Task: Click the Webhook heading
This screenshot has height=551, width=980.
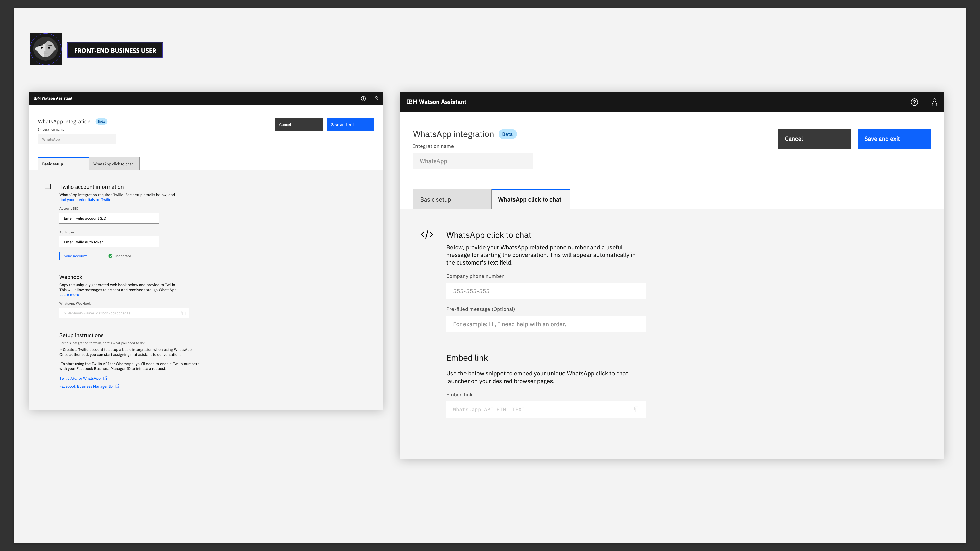Action: click(x=71, y=277)
